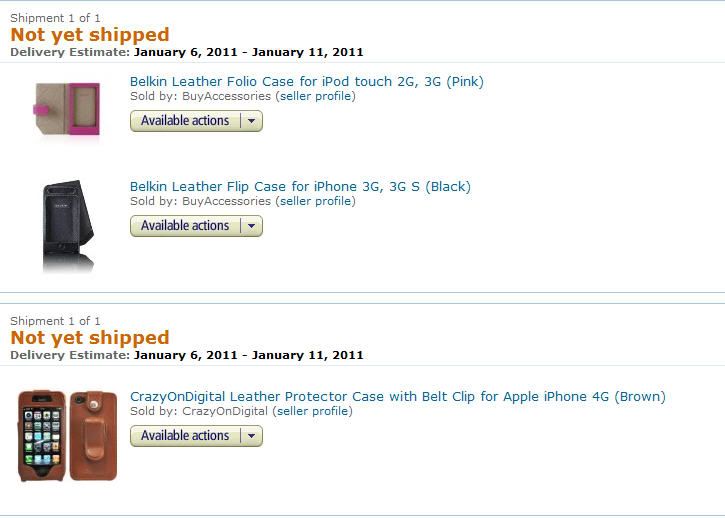This screenshot has height=518, width=725.
Task: Click Available actions for the pink Folio Case
Action: pos(185,121)
